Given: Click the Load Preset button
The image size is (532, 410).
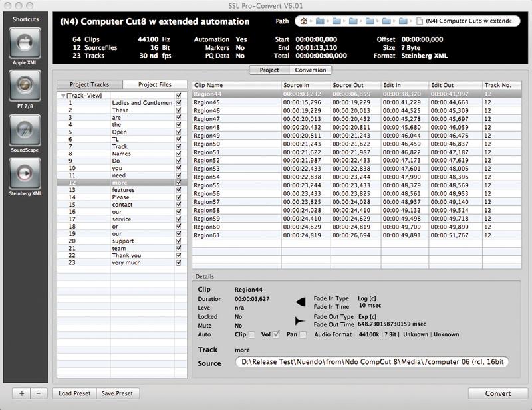Looking at the screenshot, I should (74, 393).
